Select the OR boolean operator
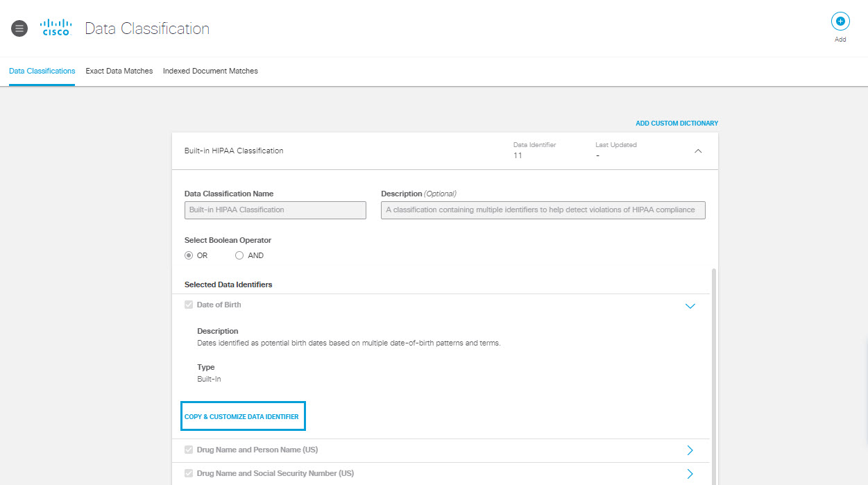This screenshot has width=868, height=485. pyautogui.click(x=188, y=255)
